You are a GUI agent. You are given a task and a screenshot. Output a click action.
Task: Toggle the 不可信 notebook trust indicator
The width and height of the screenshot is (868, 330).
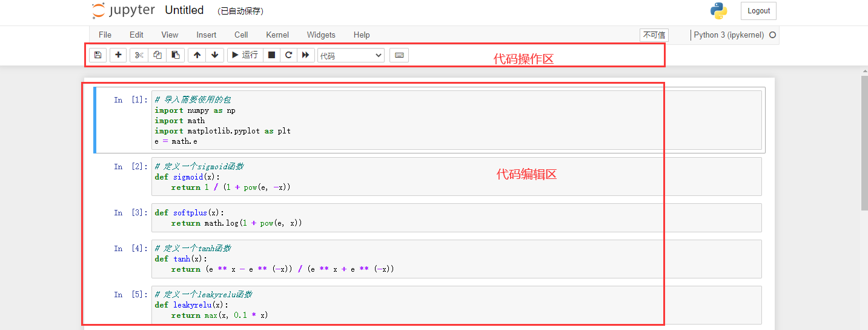654,35
